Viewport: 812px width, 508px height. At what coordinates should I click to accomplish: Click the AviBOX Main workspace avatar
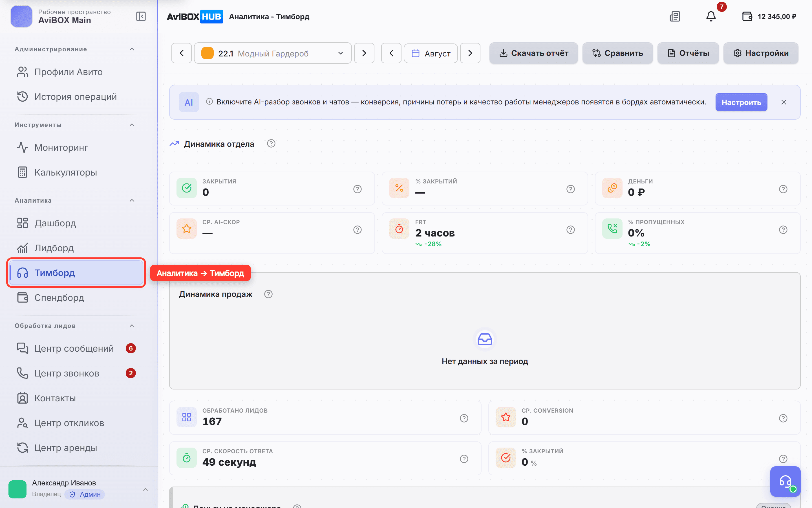click(x=21, y=16)
